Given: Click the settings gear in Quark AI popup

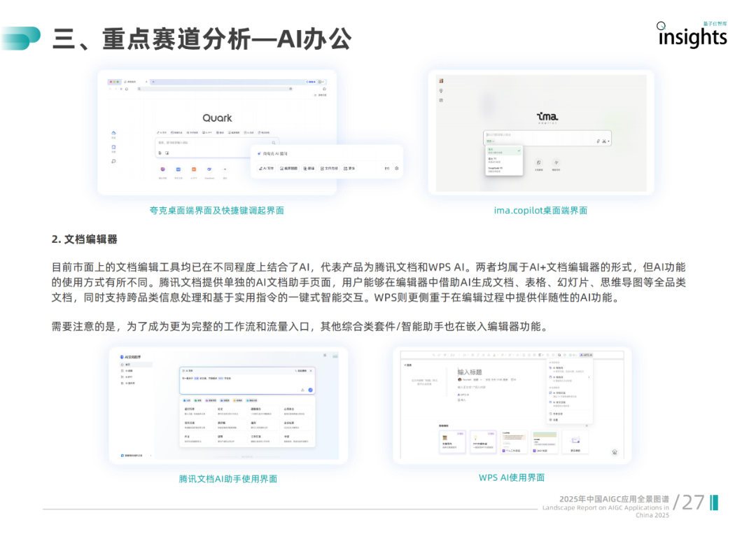Looking at the screenshot, I should 397,168.
